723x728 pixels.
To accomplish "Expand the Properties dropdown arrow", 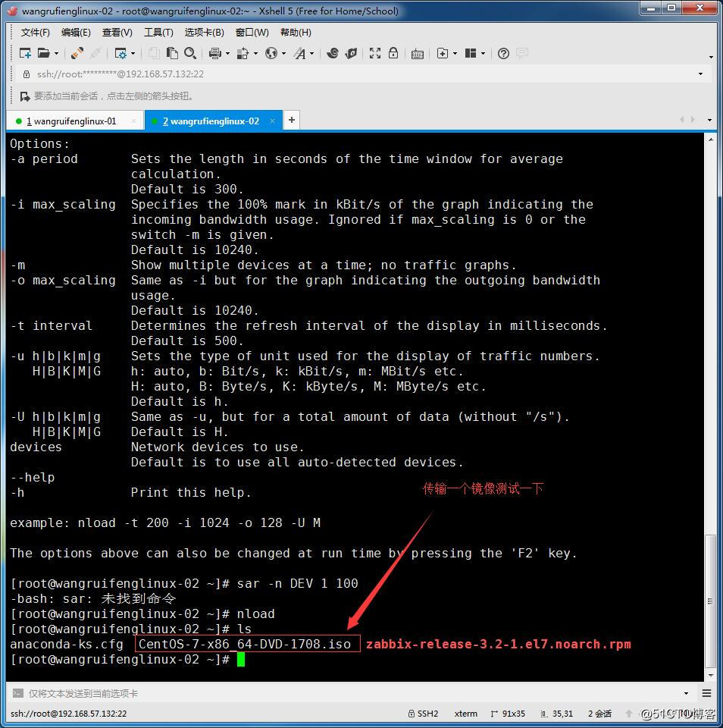I will [x=133, y=54].
